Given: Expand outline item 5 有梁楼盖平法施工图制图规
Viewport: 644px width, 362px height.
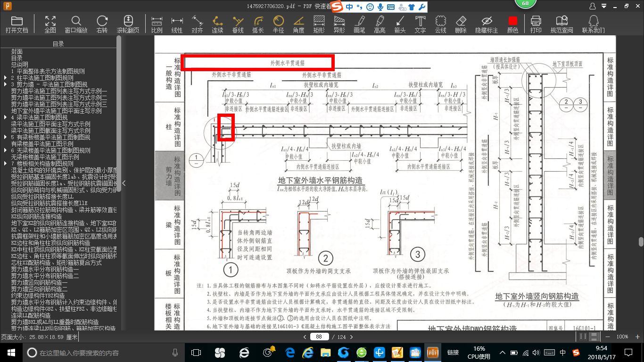Looking at the screenshot, I should (6, 137).
